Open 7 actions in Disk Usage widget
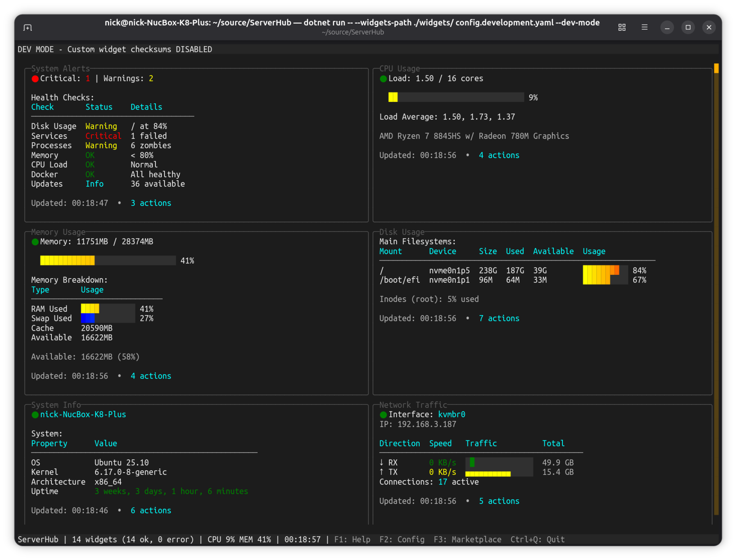 (x=499, y=319)
